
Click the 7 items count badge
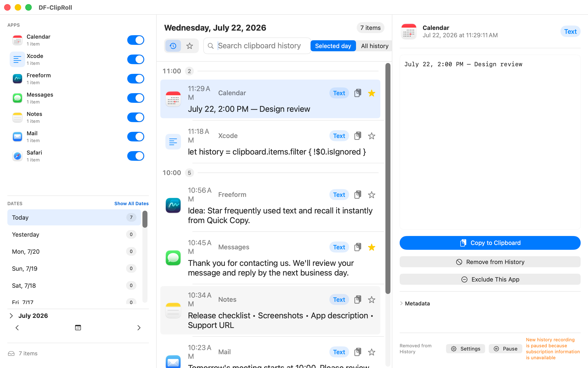(x=370, y=28)
